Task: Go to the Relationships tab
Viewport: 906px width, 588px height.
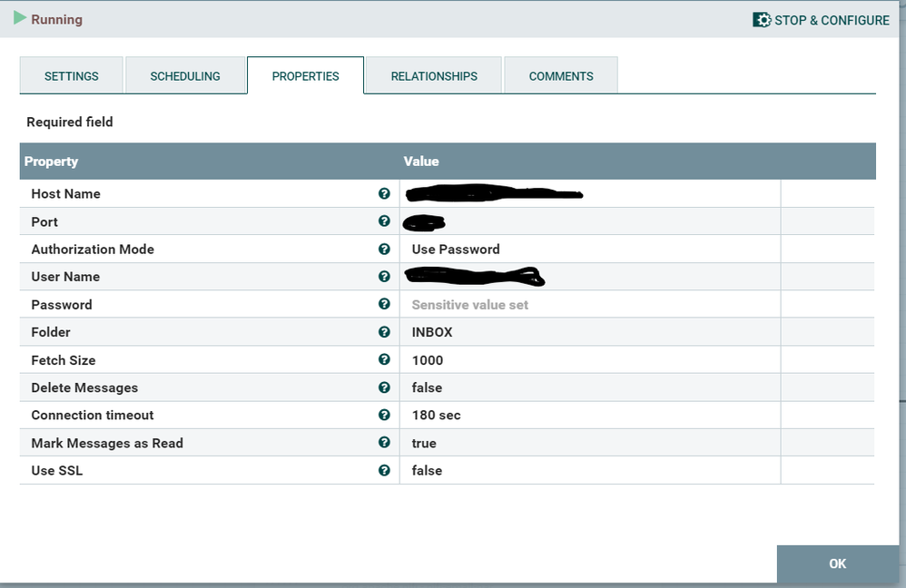Action: (x=434, y=75)
